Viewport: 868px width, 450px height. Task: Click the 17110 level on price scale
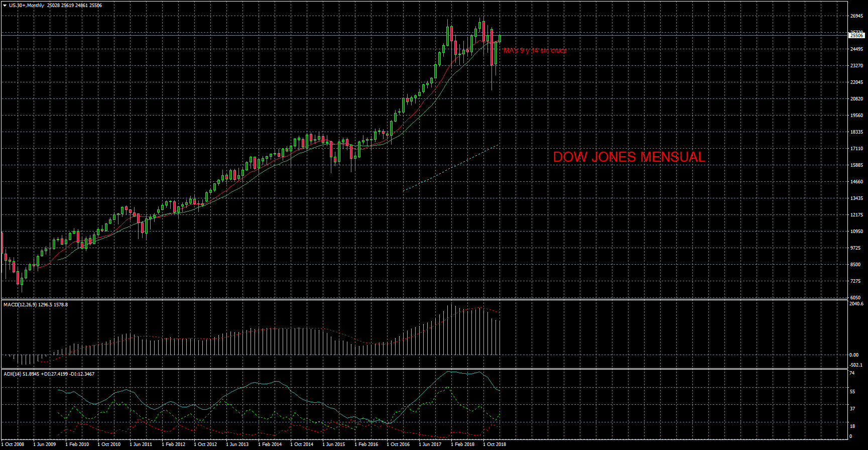[856, 149]
